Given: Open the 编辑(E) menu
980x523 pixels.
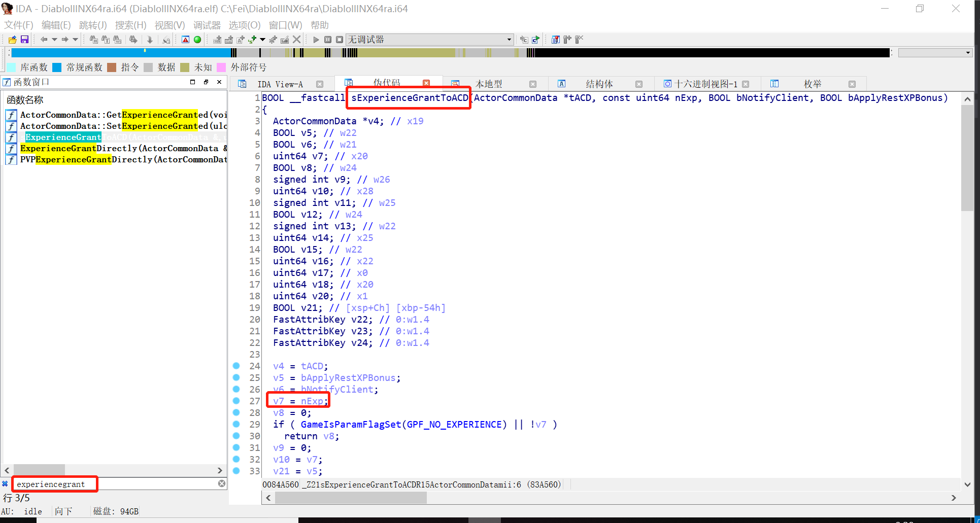Looking at the screenshot, I should pos(56,25).
